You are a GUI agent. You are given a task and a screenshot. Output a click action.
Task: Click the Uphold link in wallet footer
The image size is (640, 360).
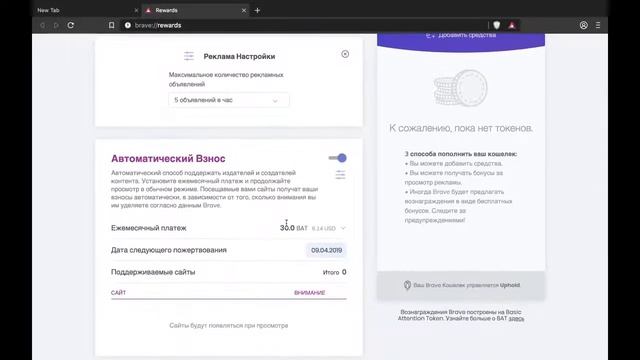(510, 285)
